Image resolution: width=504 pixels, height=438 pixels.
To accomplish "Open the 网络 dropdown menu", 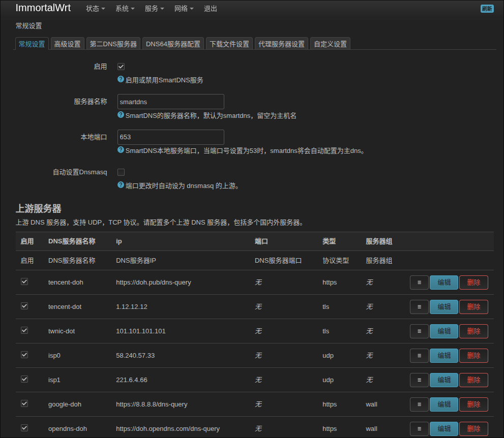I will (184, 9).
